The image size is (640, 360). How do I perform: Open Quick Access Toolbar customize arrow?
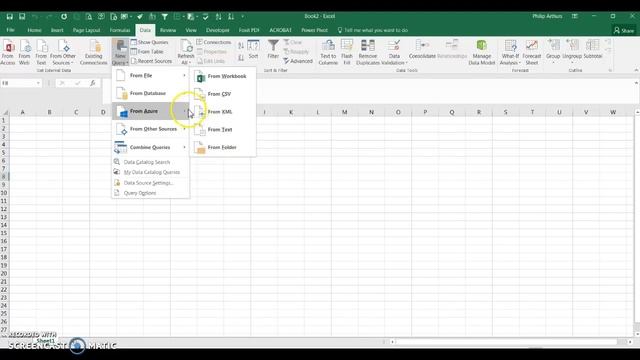click(242, 16)
